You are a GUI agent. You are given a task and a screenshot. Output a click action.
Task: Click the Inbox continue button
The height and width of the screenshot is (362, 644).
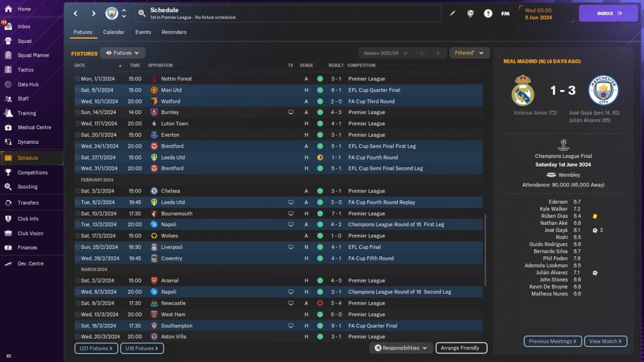click(609, 14)
